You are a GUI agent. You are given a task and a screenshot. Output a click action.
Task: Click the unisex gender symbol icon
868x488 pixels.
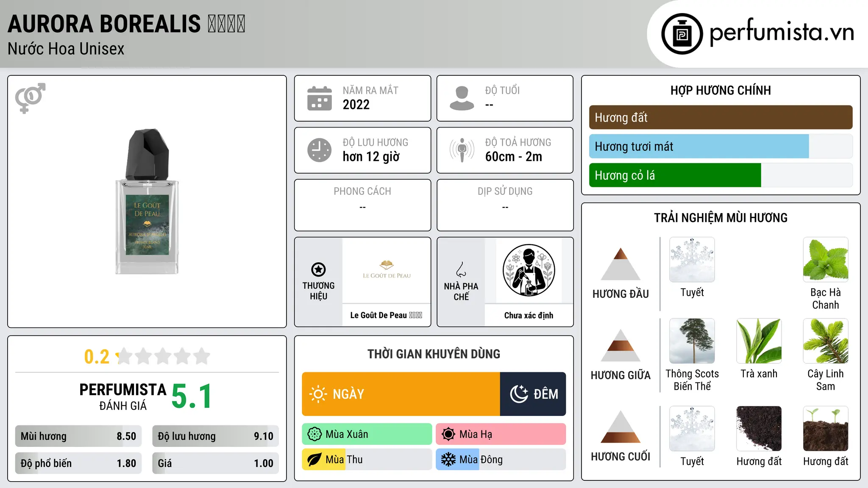coord(30,98)
